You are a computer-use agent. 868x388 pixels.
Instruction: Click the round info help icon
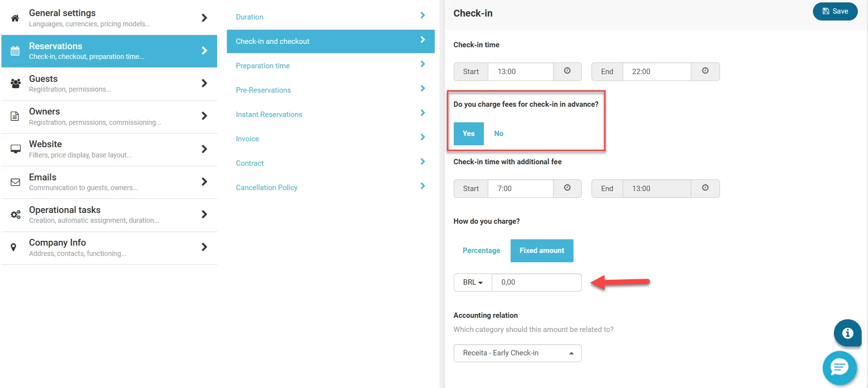pos(848,333)
